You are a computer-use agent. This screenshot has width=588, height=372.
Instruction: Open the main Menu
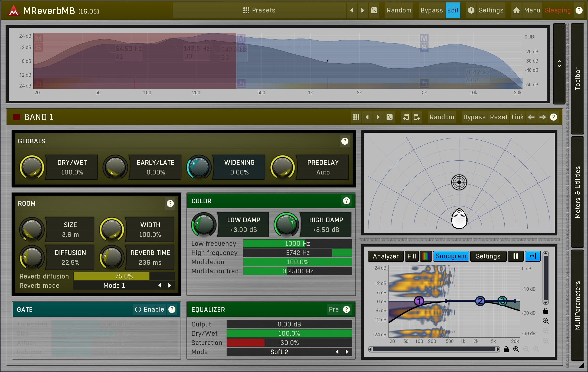532,10
